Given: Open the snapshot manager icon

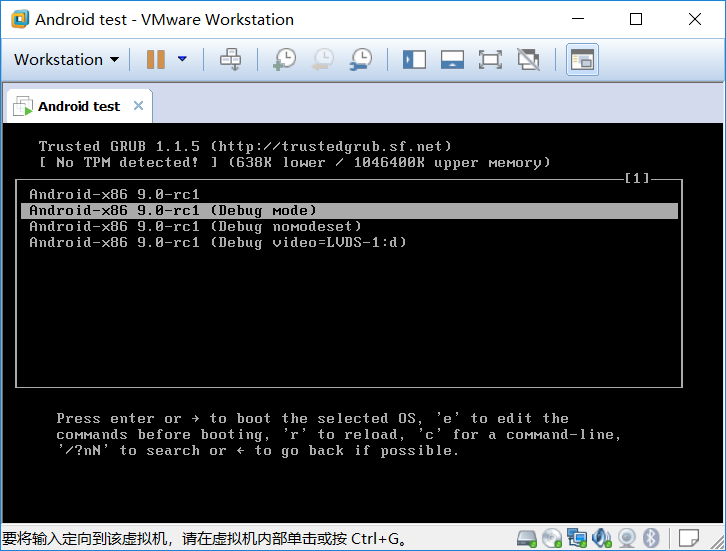Looking at the screenshot, I should point(361,59).
